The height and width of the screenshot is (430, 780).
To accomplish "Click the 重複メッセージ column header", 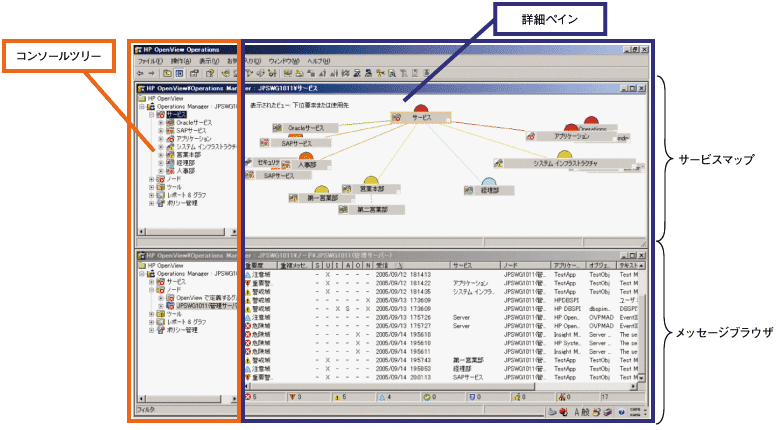I will click(295, 266).
